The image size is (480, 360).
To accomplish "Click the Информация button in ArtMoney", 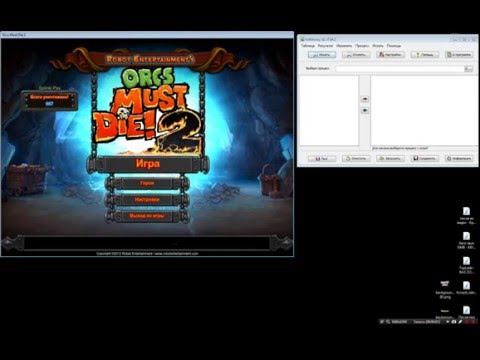I will (459, 159).
